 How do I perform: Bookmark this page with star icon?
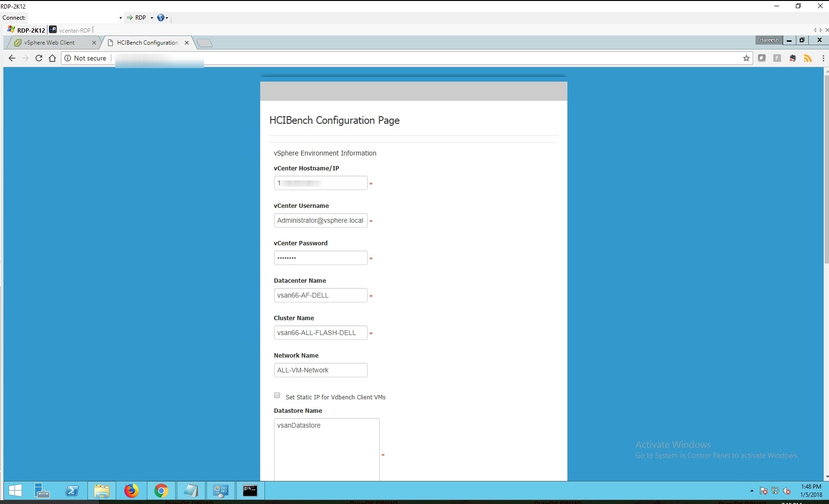[746, 58]
